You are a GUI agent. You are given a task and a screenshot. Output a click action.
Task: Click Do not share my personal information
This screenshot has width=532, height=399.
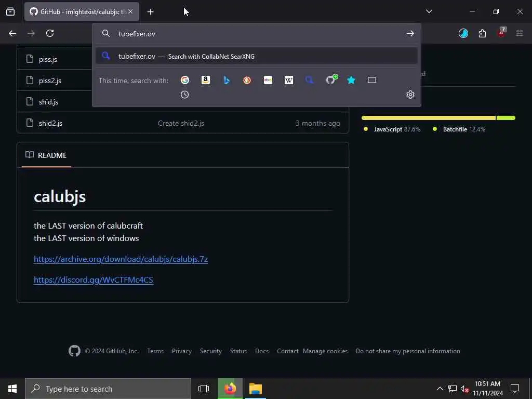point(408,351)
